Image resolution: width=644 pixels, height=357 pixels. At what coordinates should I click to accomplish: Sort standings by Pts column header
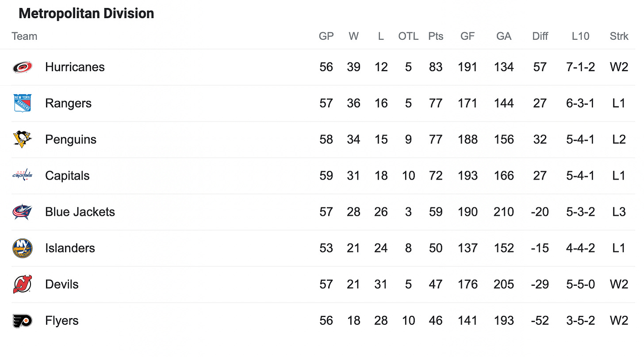click(x=436, y=36)
